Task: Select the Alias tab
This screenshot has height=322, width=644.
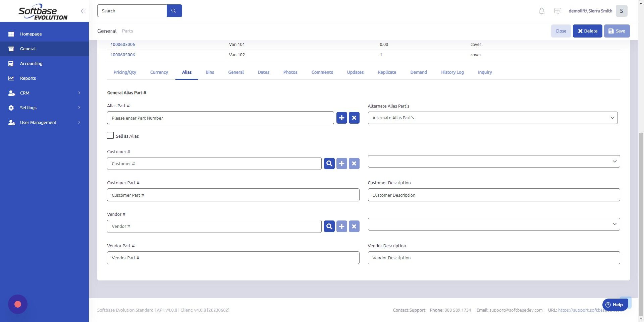Action: point(187,72)
